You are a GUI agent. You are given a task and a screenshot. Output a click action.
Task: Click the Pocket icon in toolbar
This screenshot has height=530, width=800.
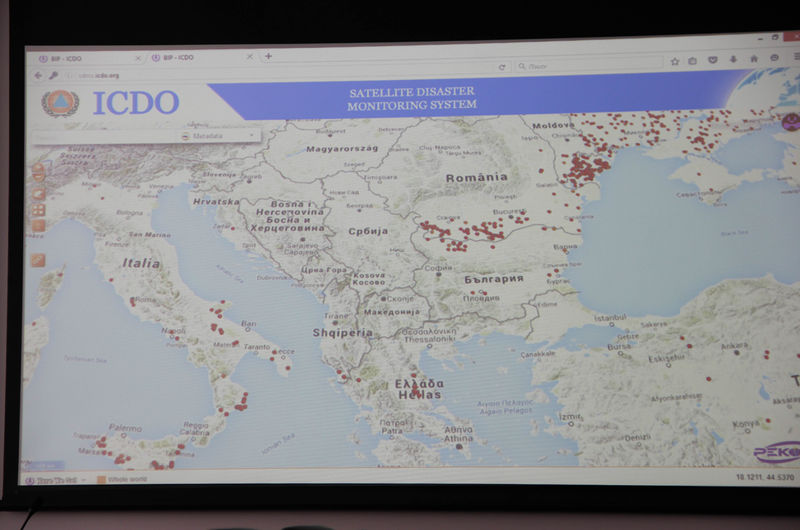point(713,60)
